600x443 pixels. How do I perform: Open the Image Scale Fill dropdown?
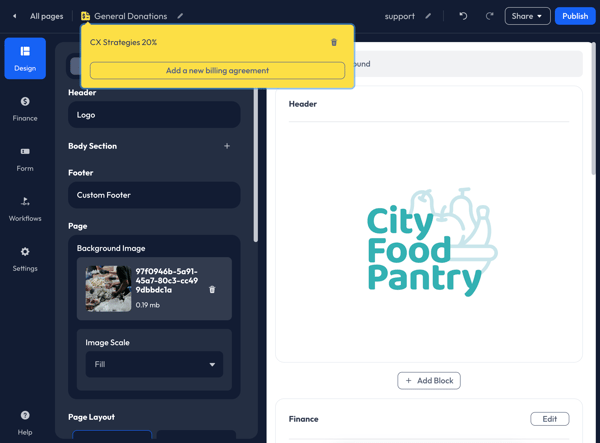(154, 364)
